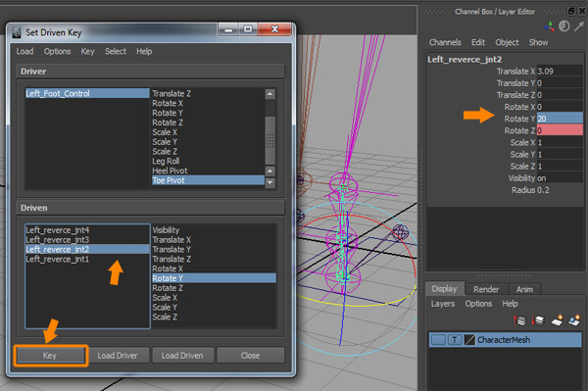Click the speed clock icon in Channel Box

[563, 27]
